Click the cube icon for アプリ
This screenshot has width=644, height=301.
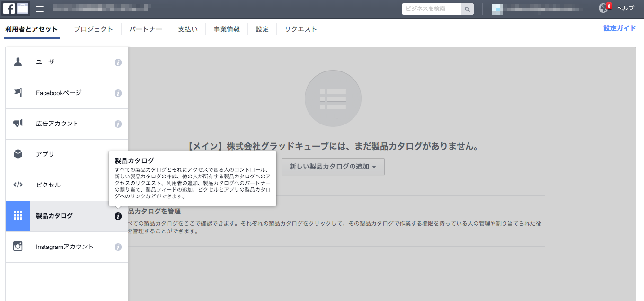pos(18,154)
